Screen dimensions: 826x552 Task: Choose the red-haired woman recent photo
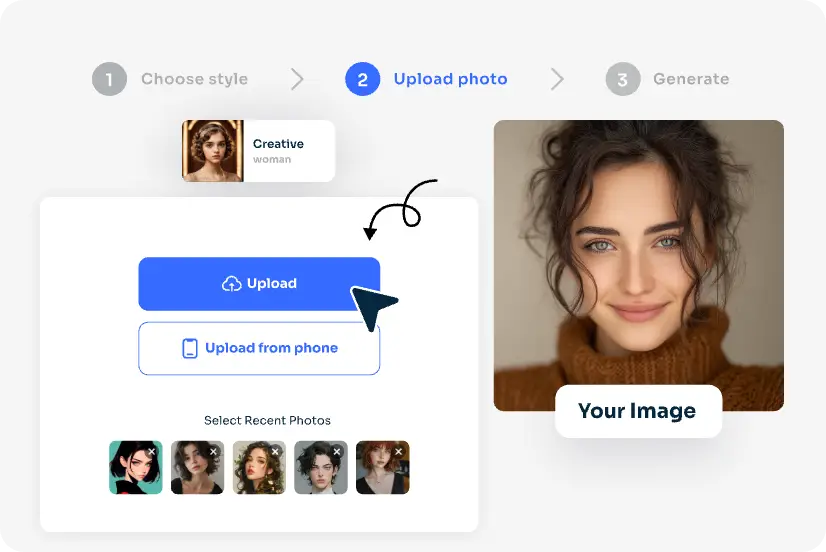click(381, 470)
